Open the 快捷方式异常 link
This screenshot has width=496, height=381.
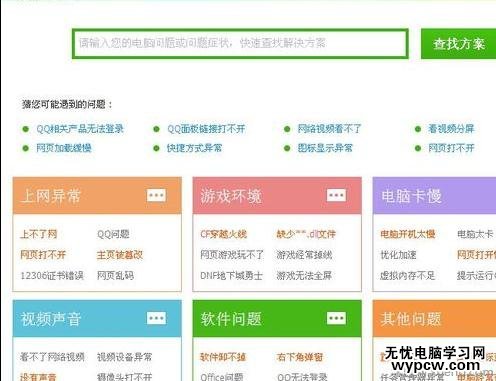(x=194, y=148)
